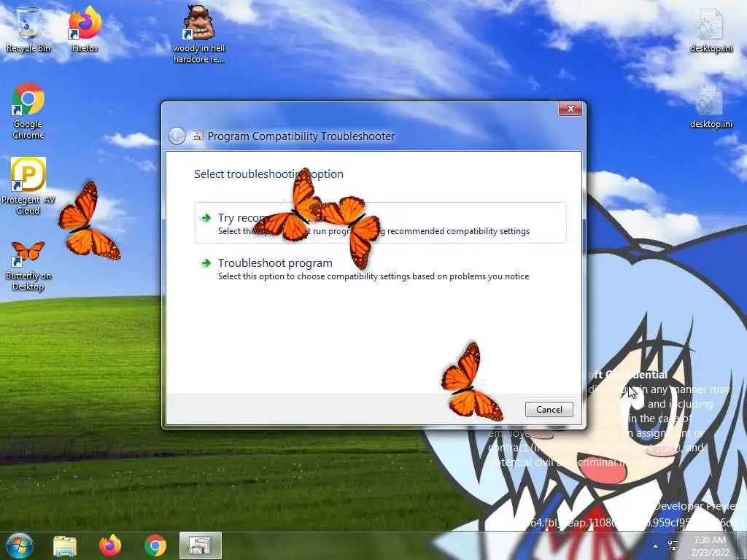Viewport: 747px width, 560px height.
Task: Open the Recycle Bin desktop icon
Action: pos(28,28)
